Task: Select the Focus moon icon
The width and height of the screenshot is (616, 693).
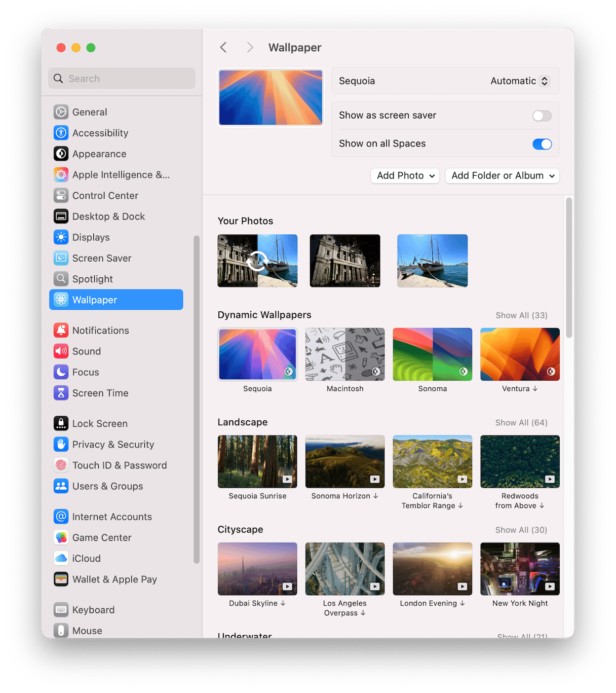Action: tap(61, 372)
